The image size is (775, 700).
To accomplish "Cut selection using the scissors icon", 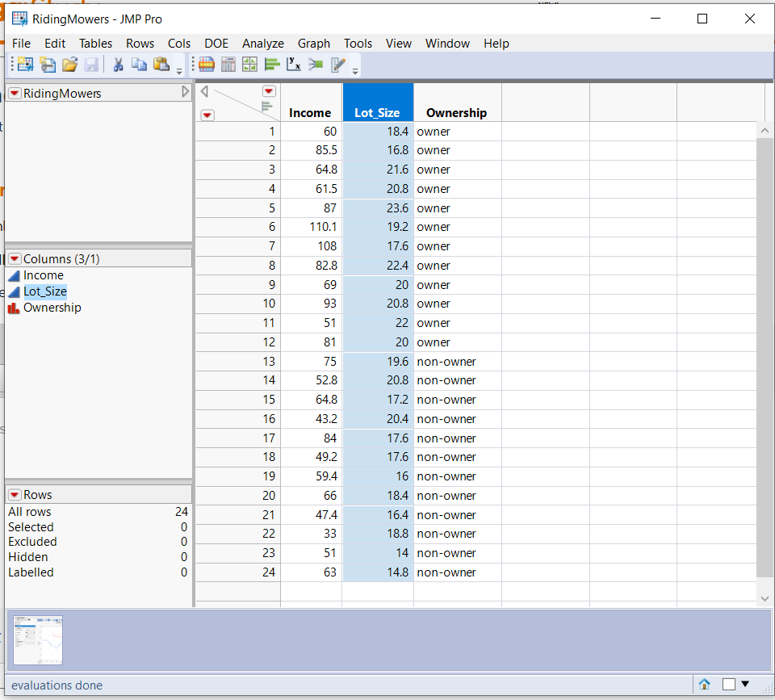I will coord(119,64).
